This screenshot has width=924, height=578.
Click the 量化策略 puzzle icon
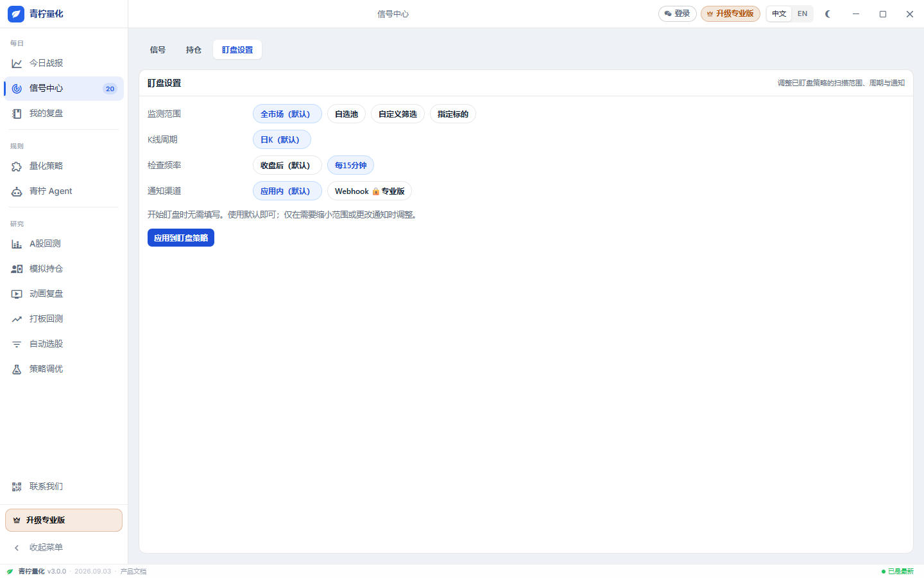(17, 166)
